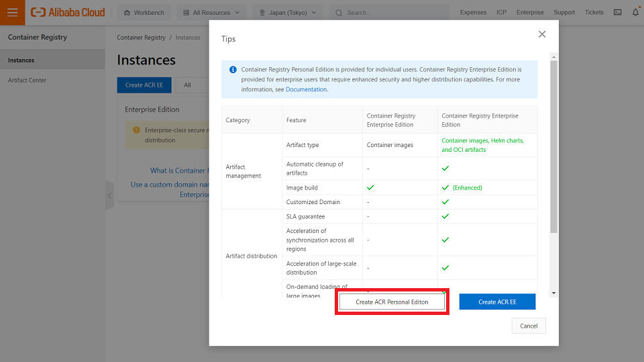
Task: Click Create ACR EE in dialog
Action: [x=497, y=302]
